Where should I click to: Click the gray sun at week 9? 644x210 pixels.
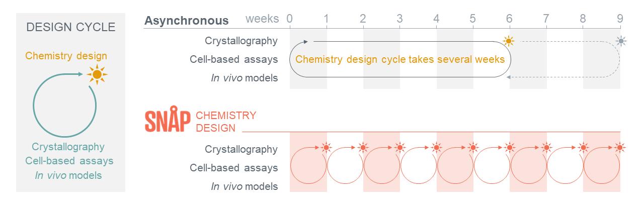point(621,41)
